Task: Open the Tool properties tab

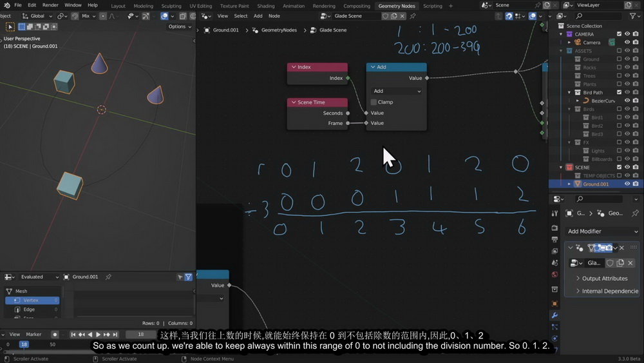Action: pyautogui.click(x=554, y=213)
